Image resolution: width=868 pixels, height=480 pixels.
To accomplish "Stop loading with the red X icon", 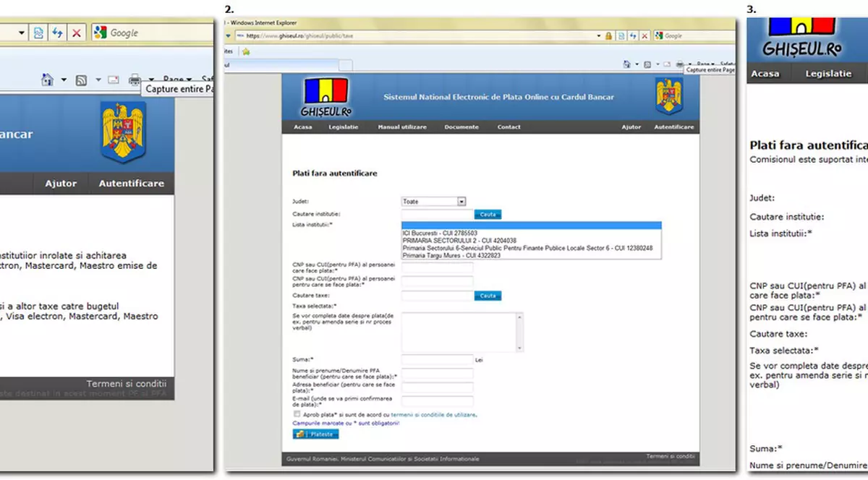I will click(77, 33).
